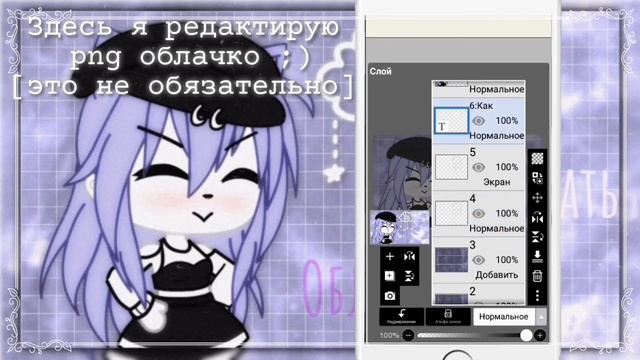This screenshot has width=640, height=360.
Task: Click the merge down arrow icon
Action: point(537,256)
